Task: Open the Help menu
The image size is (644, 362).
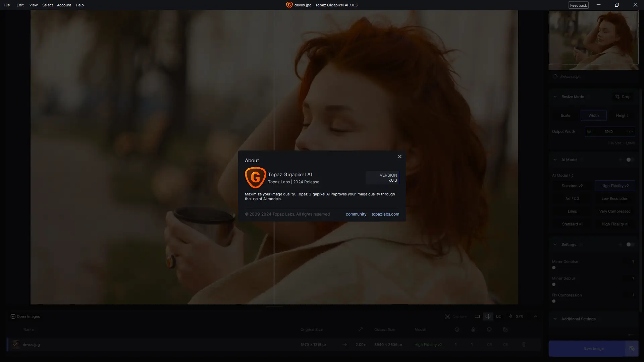Action: (79, 5)
